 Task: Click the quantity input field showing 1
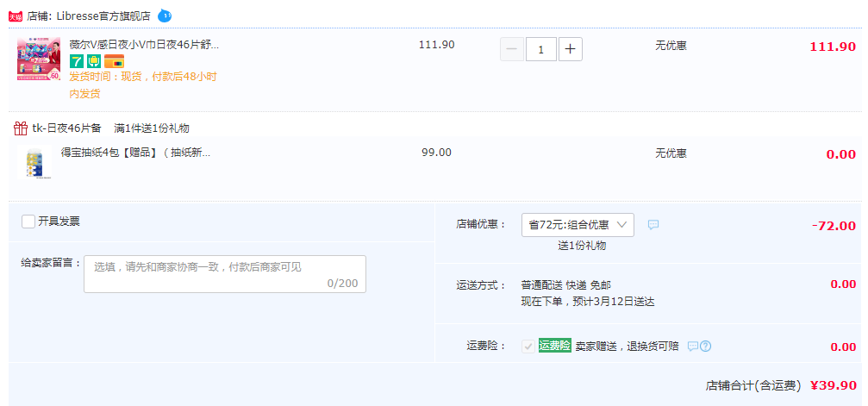[540, 49]
